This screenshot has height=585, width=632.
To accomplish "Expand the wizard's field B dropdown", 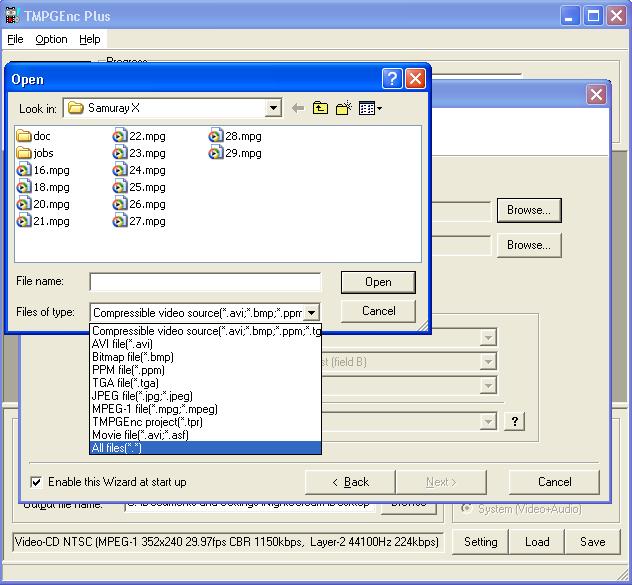I will pos(488,362).
